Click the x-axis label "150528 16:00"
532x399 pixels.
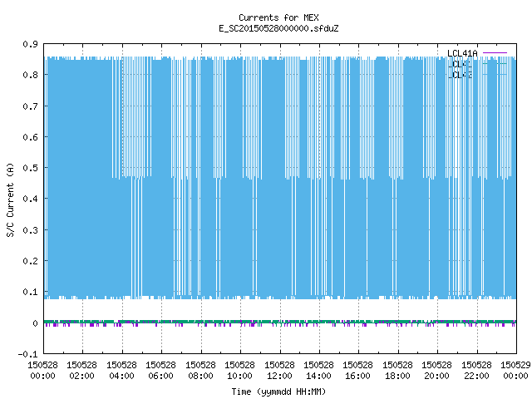click(357, 371)
